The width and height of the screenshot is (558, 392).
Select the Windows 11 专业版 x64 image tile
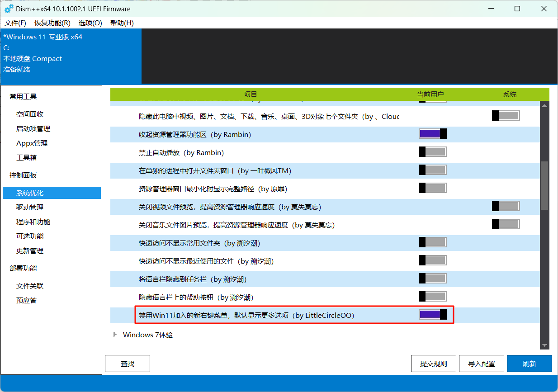[71, 56]
